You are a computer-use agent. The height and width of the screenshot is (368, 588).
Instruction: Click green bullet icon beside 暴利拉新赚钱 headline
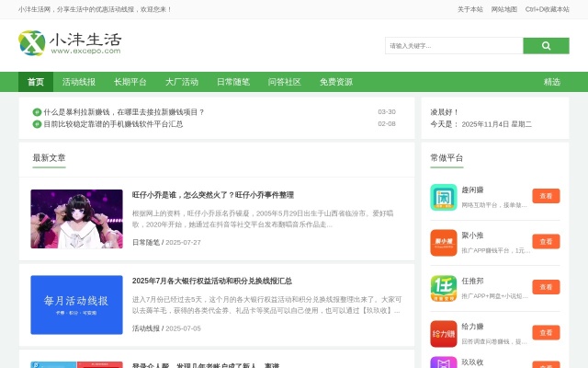(37, 112)
